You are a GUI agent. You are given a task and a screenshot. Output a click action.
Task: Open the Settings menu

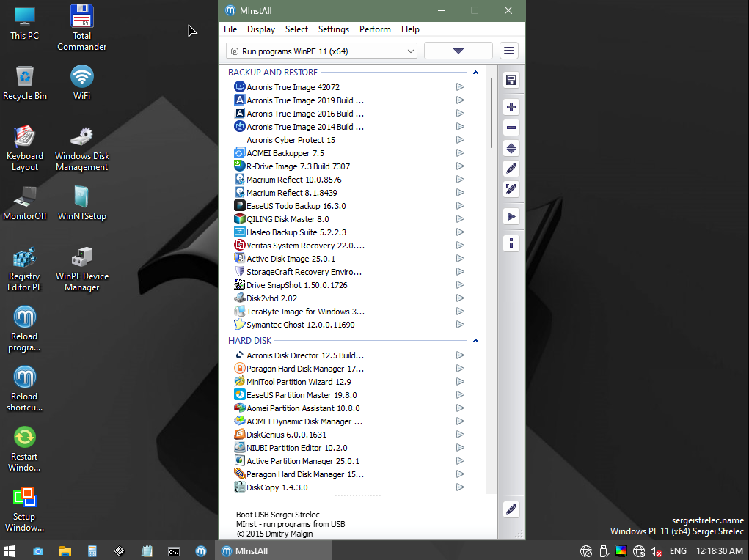pyautogui.click(x=334, y=29)
